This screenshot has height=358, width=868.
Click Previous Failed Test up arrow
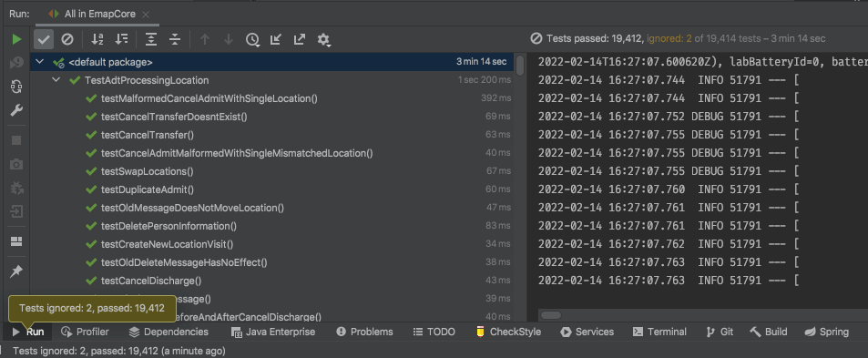click(x=205, y=39)
